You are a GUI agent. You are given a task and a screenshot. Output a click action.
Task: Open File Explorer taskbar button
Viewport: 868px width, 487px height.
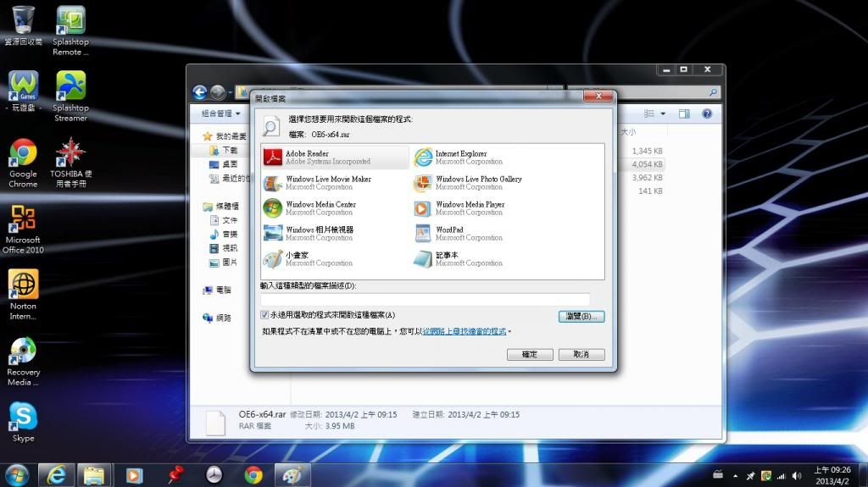[x=94, y=475]
